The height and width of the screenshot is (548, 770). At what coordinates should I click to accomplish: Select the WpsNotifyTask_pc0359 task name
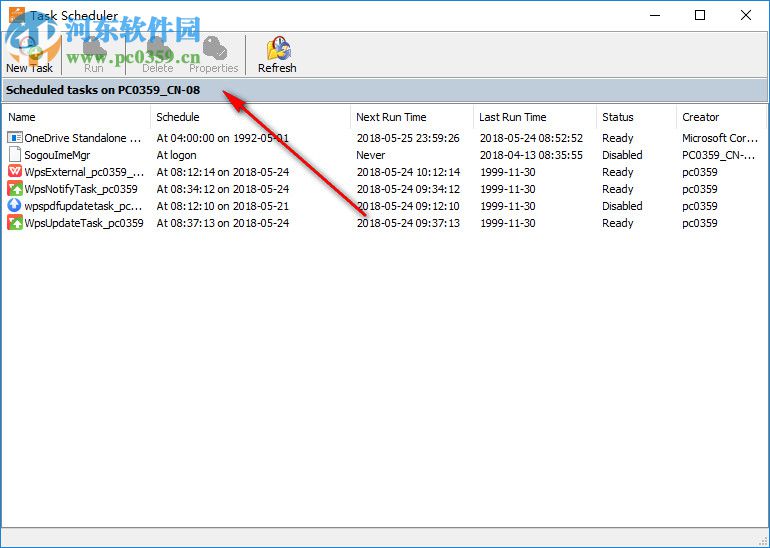81,189
